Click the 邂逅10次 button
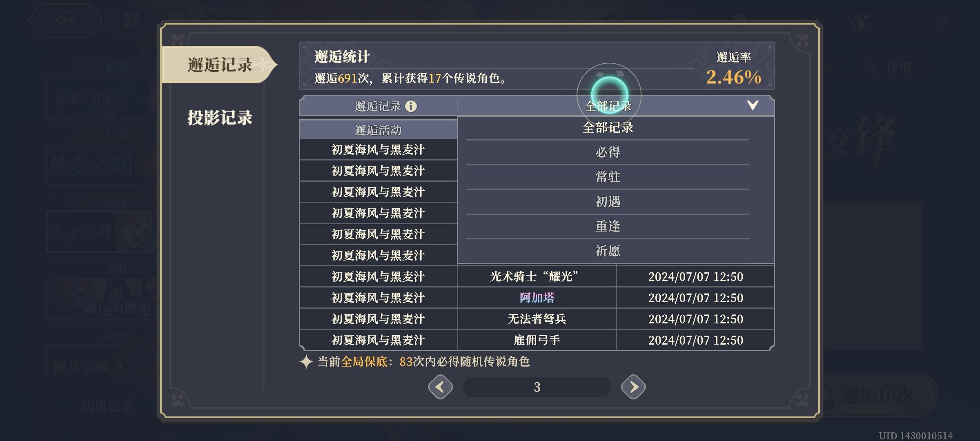The height and width of the screenshot is (441, 980). coord(878,395)
